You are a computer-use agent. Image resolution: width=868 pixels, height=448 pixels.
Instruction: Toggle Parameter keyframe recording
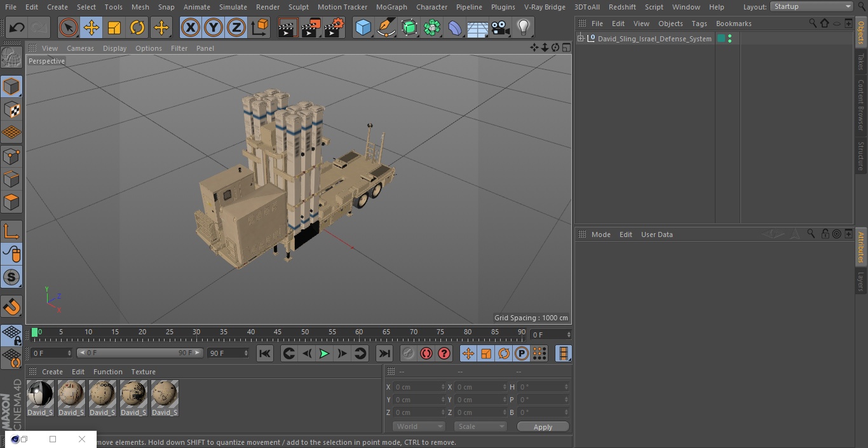[522, 354]
